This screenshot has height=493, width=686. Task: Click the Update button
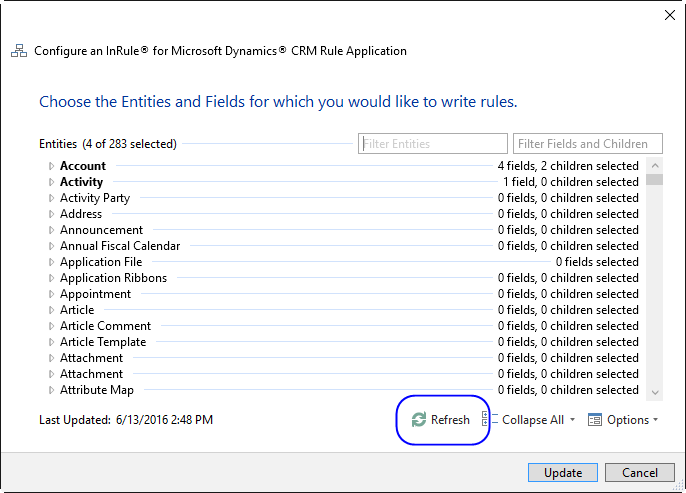tap(563, 472)
